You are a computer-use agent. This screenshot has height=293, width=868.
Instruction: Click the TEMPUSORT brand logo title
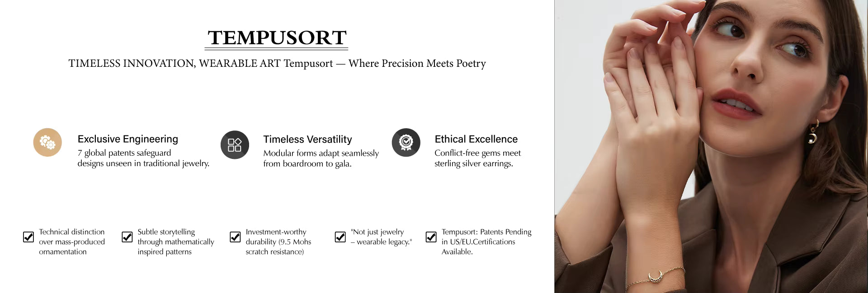click(277, 38)
